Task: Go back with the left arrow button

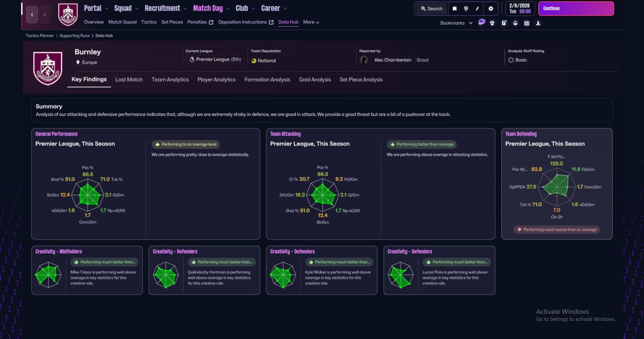Action: tap(32, 15)
